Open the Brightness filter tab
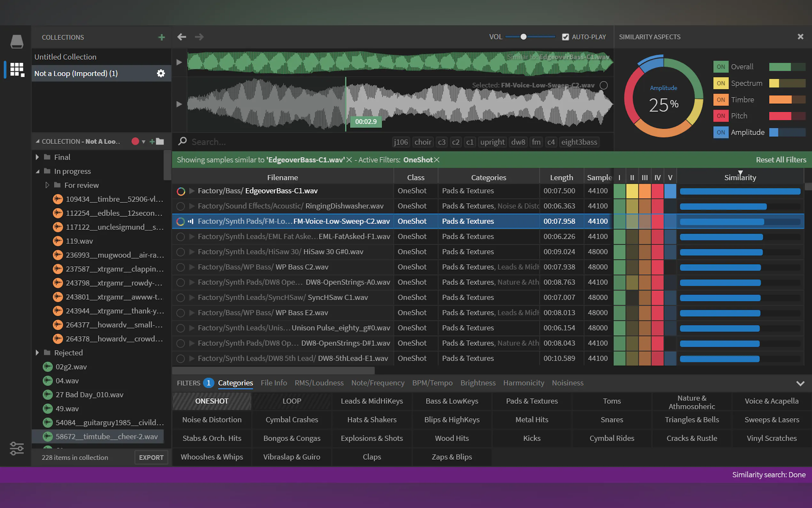 click(x=477, y=383)
